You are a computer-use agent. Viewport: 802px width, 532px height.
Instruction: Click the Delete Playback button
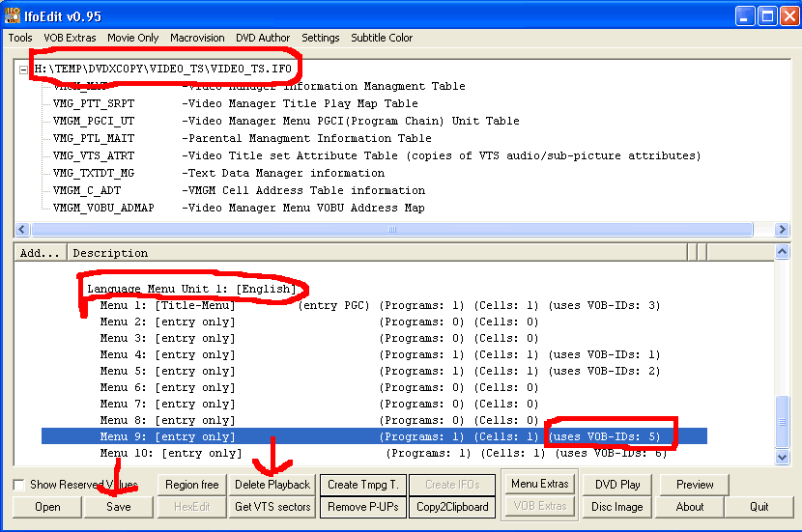tap(272, 485)
